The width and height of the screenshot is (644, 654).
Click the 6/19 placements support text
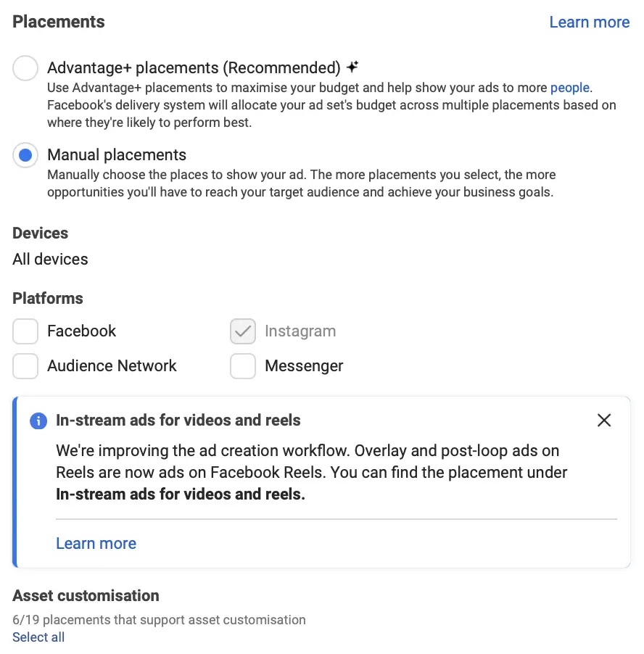(158, 619)
